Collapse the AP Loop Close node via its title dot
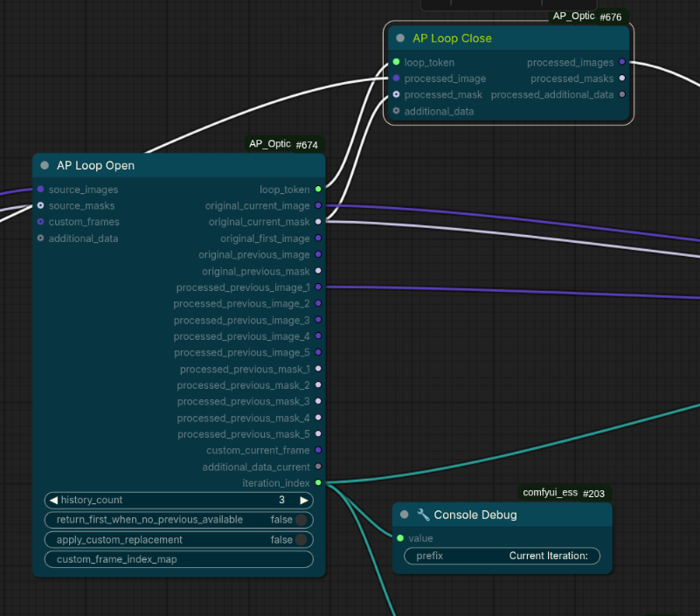This screenshot has width=700, height=616. pyautogui.click(x=400, y=38)
